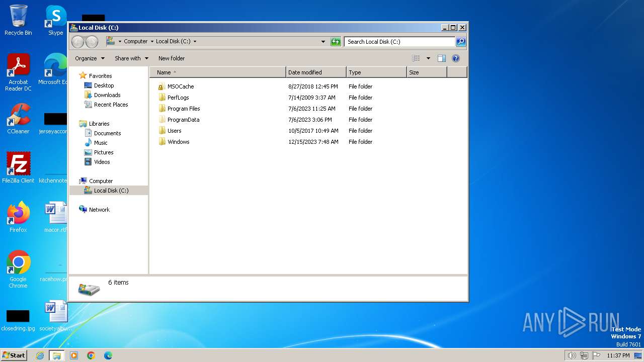This screenshot has height=362, width=644.
Task: Click the Start button
Action: point(14,355)
